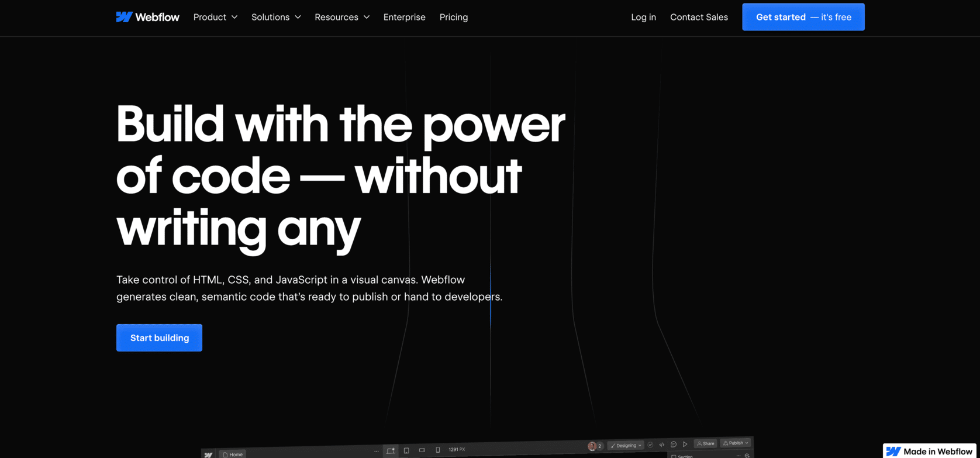Click the headline "Build with the power"

point(340,124)
